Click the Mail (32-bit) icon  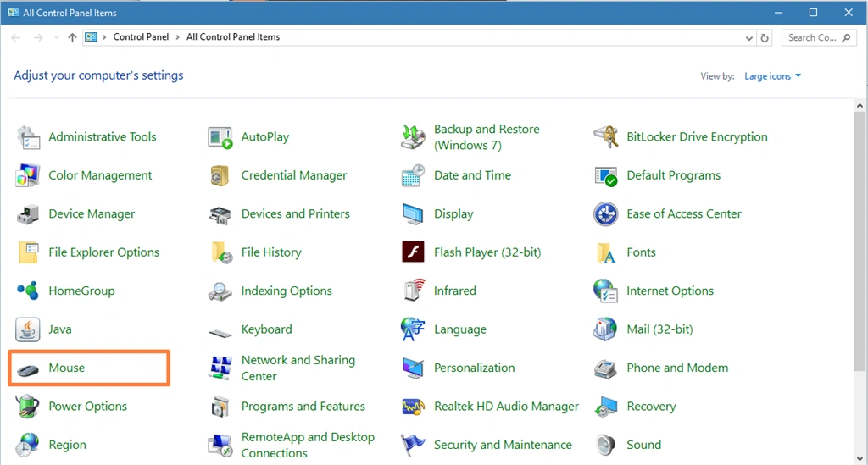point(605,329)
